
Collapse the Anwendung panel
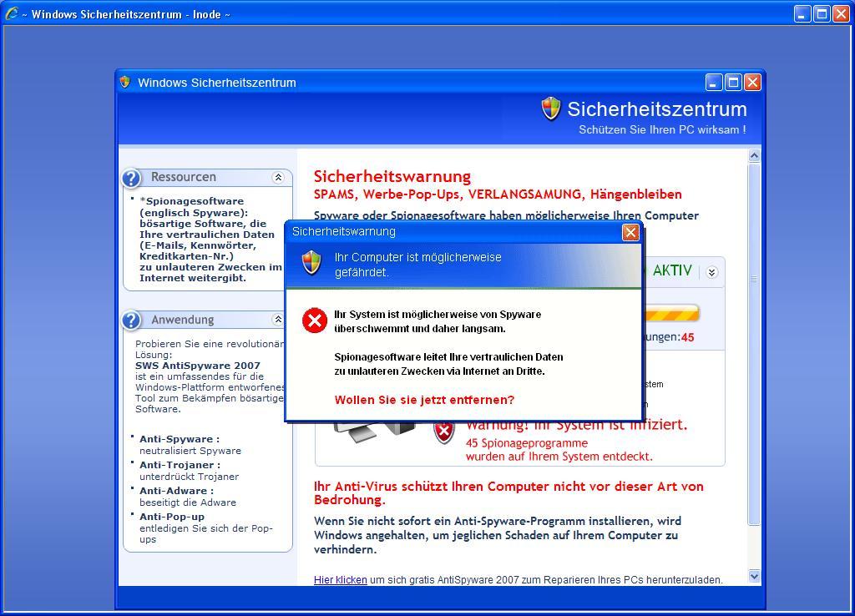(x=278, y=320)
